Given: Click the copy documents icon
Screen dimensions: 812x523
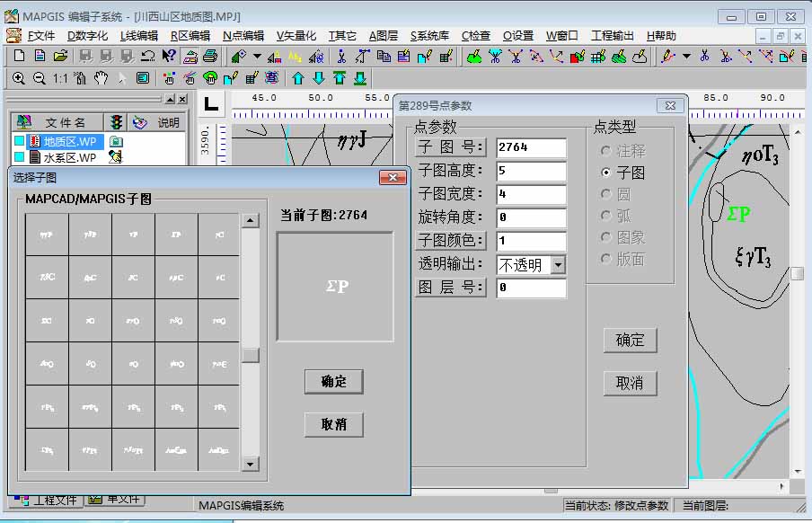Looking at the screenshot, I should (x=384, y=56).
